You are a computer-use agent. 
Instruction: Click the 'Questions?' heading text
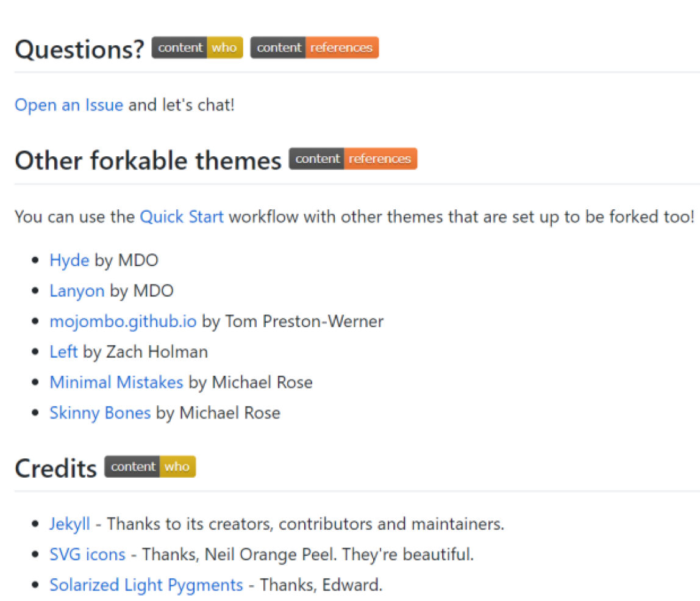tap(79, 49)
